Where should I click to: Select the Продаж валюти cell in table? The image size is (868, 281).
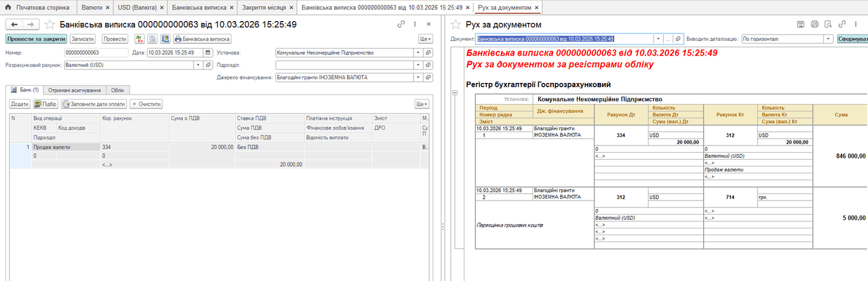(x=66, y=147)
